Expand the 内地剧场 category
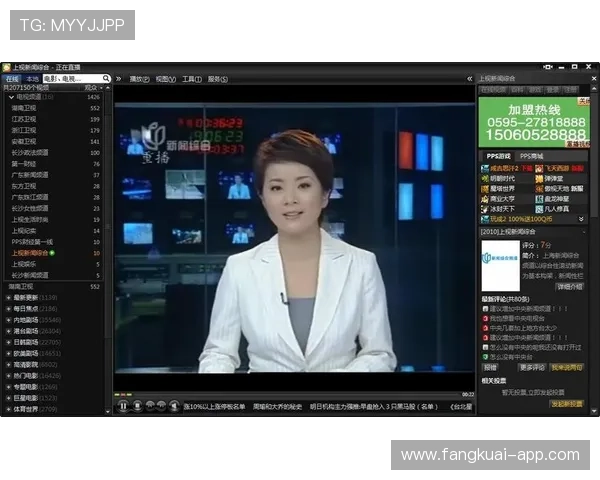 [x=8, y=320]
